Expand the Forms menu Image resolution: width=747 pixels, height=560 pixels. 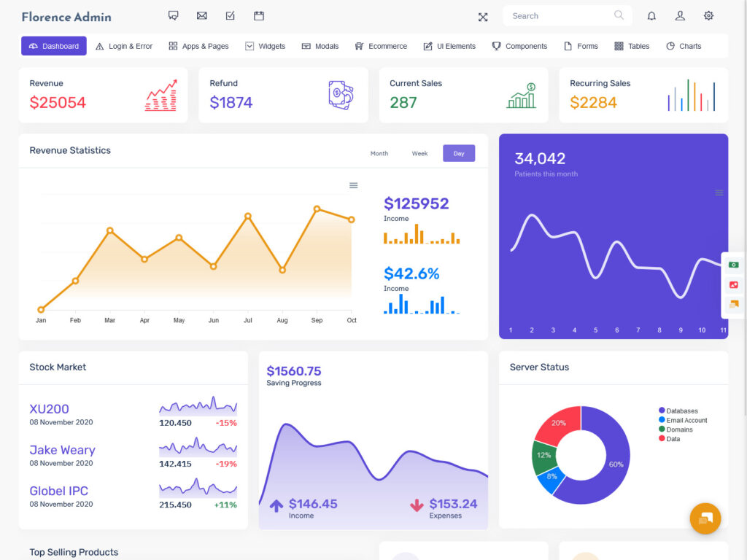coord(581,46)
